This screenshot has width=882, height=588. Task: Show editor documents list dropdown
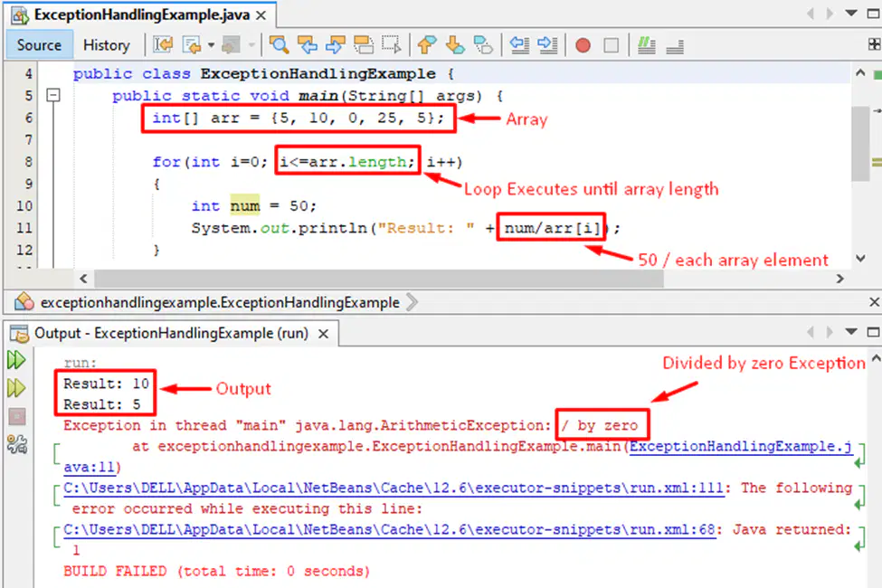[851, 14]
